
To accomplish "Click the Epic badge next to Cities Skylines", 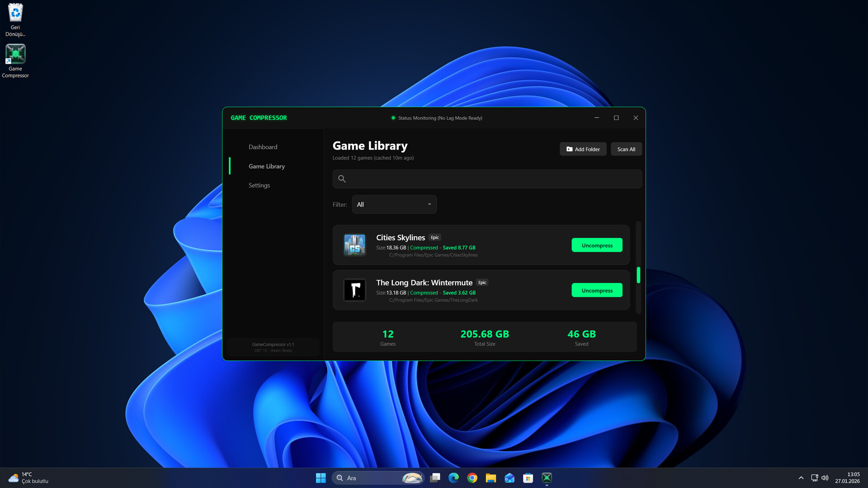I will pos(434,237).
